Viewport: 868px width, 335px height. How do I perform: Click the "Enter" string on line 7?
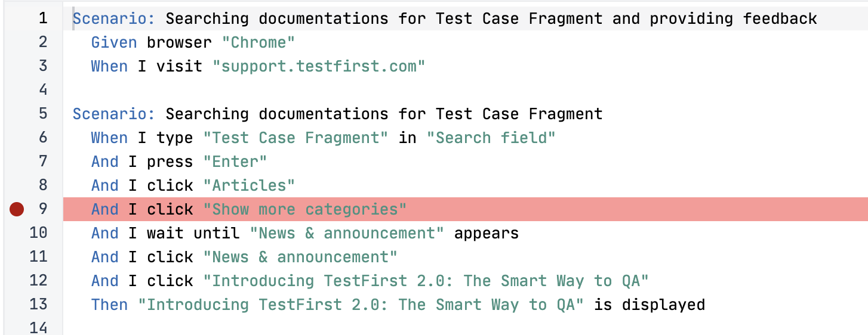pyautogui.click(x=235, y=162)
